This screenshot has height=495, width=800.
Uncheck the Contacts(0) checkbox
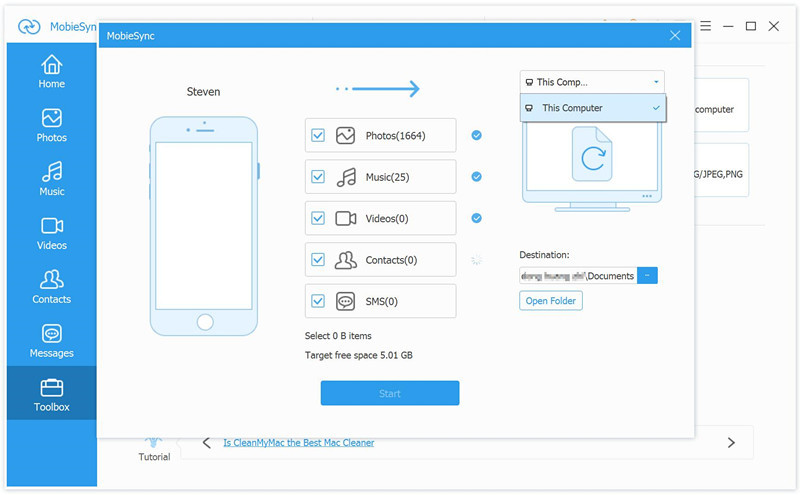318,260
